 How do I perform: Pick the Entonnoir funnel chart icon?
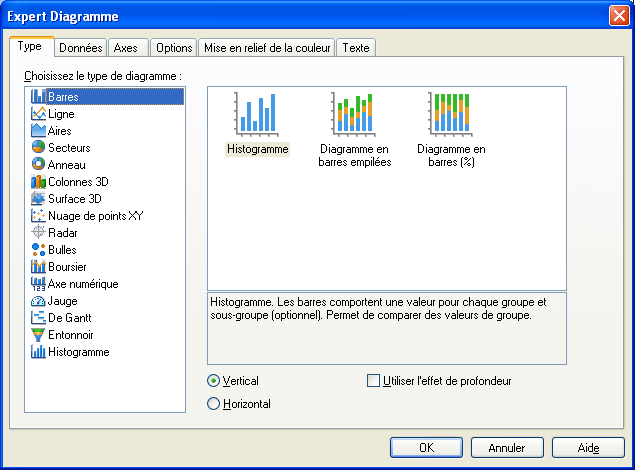39,335
